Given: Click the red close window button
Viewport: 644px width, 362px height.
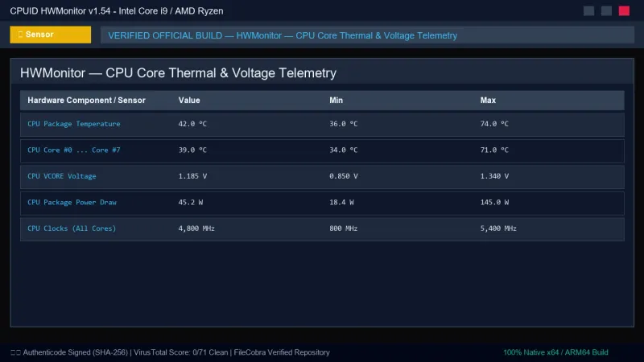Looking at the screenshot, I should click(x=624, y=11).
